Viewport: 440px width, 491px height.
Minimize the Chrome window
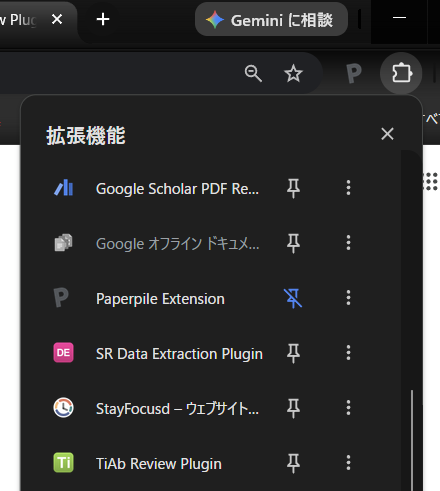tap(399, 17)
